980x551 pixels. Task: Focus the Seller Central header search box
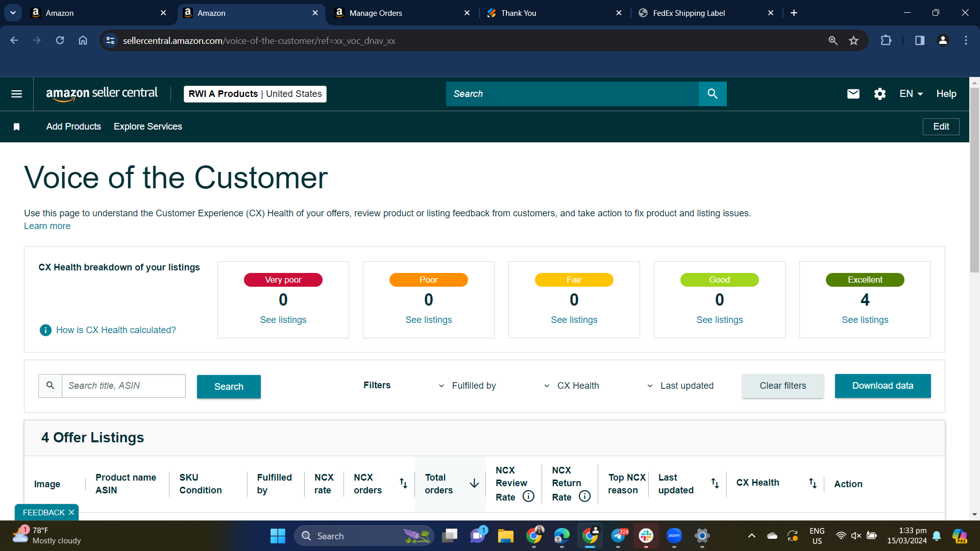pos(572,94)
